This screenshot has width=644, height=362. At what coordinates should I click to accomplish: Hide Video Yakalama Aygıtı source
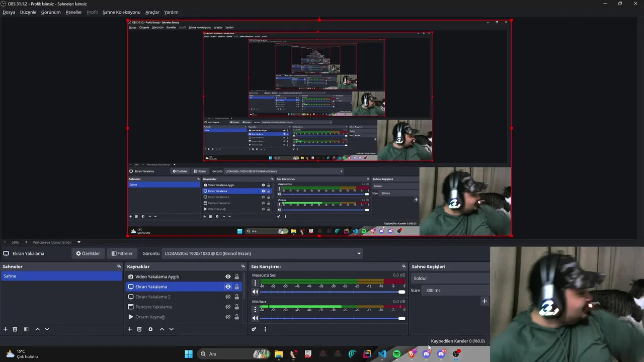228,277
